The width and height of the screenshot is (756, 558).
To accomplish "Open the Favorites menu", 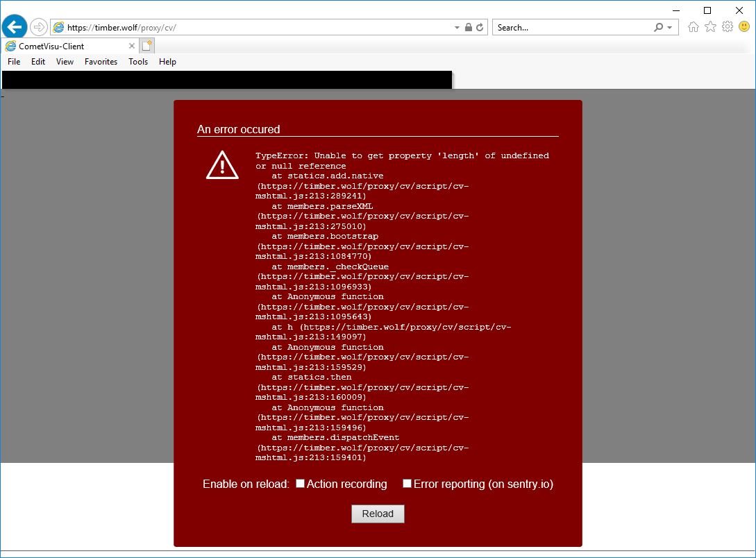I will pos(101,62).
